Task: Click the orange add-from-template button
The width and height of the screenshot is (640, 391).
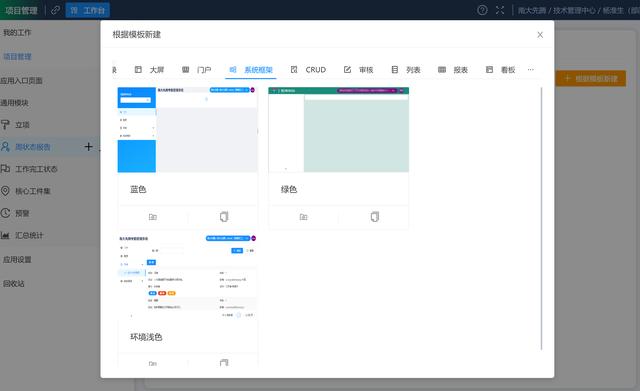Action: point(591,78)
